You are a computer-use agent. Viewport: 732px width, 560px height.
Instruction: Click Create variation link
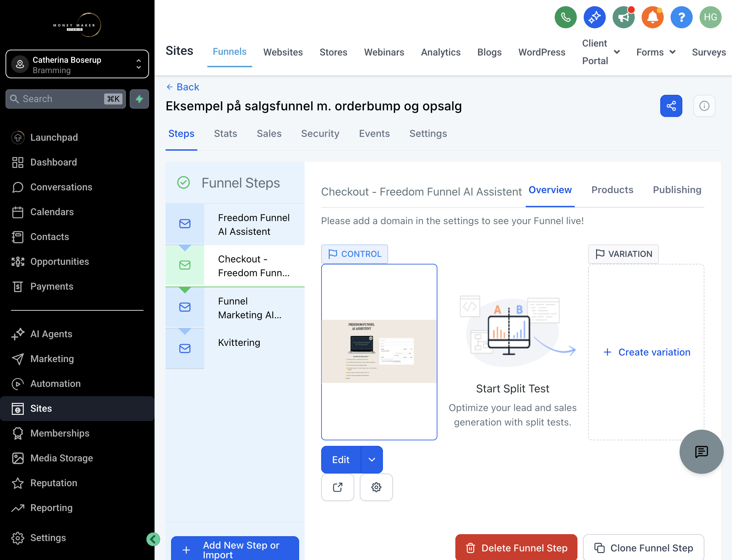[647, 352]
